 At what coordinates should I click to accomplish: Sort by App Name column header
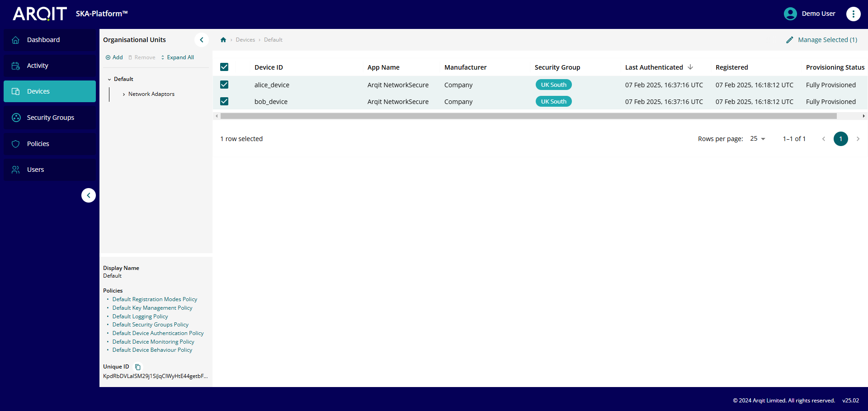383,67
